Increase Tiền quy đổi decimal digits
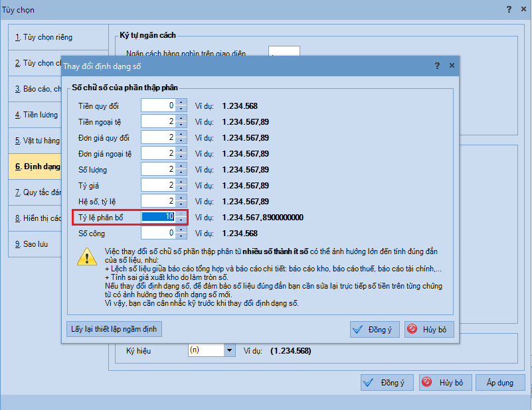The height and width of the screenshot is (410, 532). tap(181, 103)
